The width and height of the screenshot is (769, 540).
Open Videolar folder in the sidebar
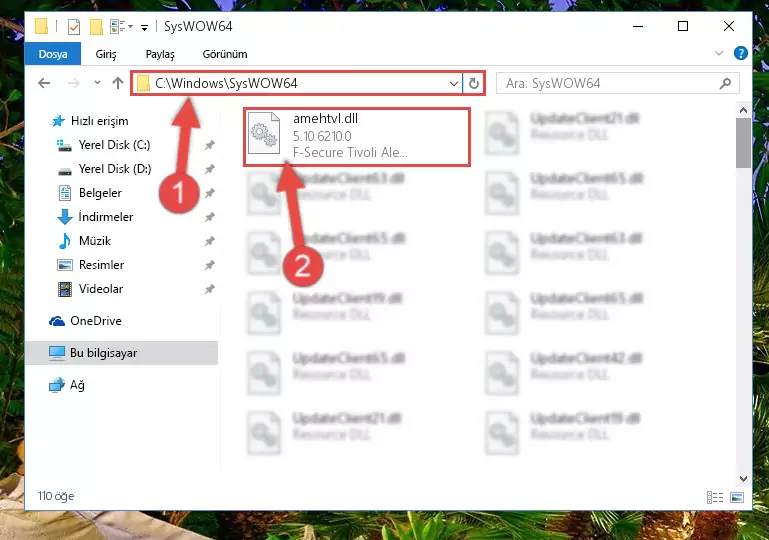coord(101,289)
